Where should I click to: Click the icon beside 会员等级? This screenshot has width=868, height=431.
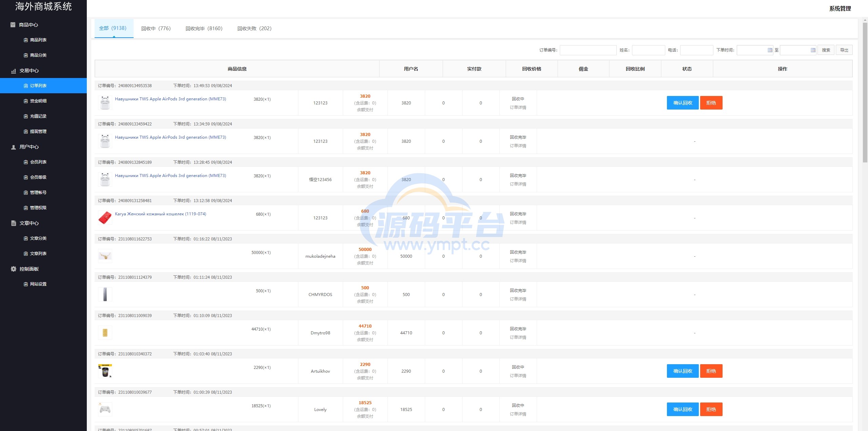[x=26, y=177]
